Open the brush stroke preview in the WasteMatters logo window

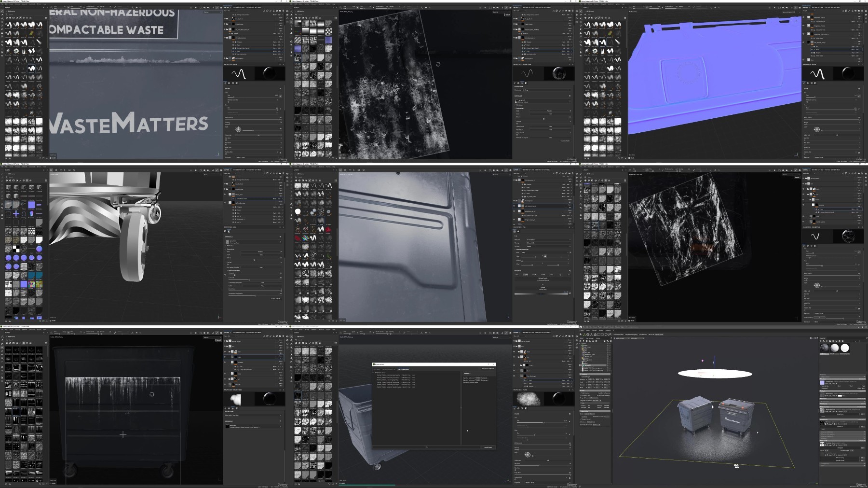pos(239,73)
